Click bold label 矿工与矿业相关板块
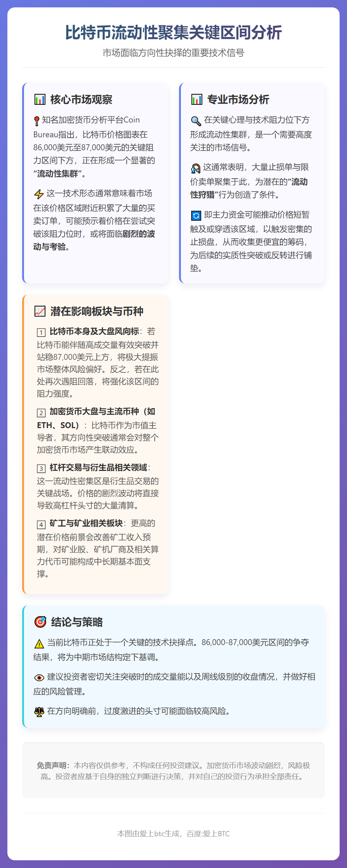The image size is (347, 868). [86, 523]
